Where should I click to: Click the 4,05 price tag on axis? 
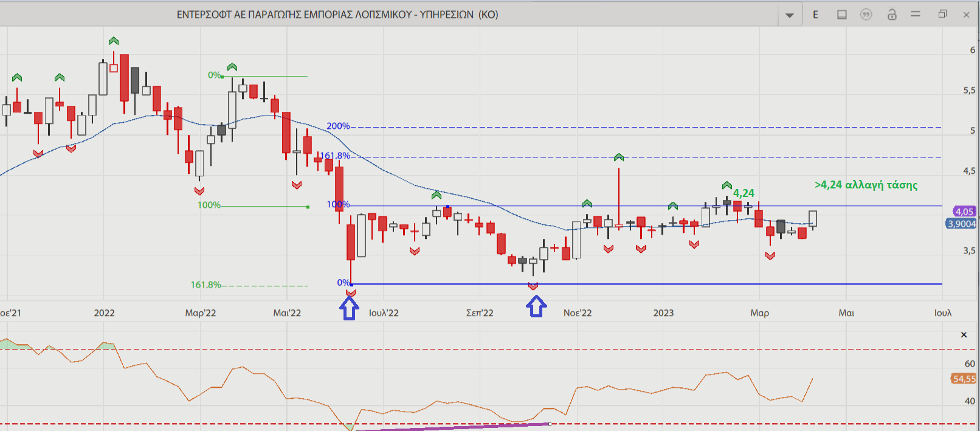(964, 212)
